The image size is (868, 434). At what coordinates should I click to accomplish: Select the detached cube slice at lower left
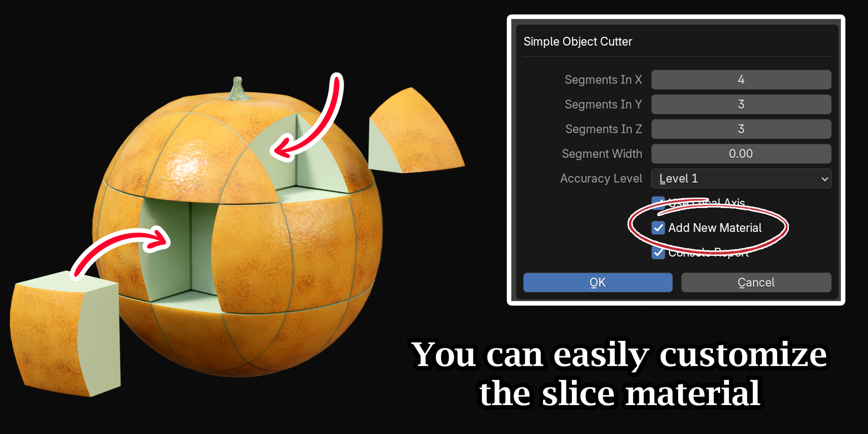[66, 334]
